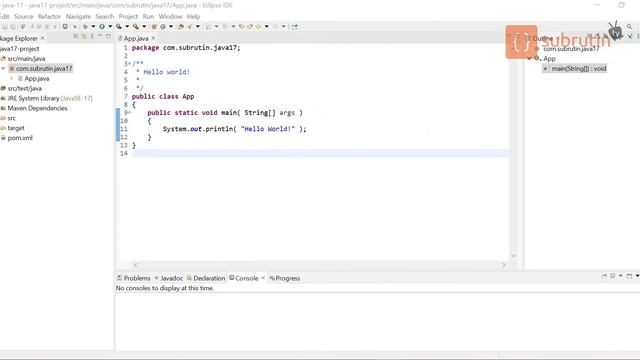This screenshot has width=640, height=360.
Task: Click the Search magnifier icon at top right
Action: (x=629, y=27)
